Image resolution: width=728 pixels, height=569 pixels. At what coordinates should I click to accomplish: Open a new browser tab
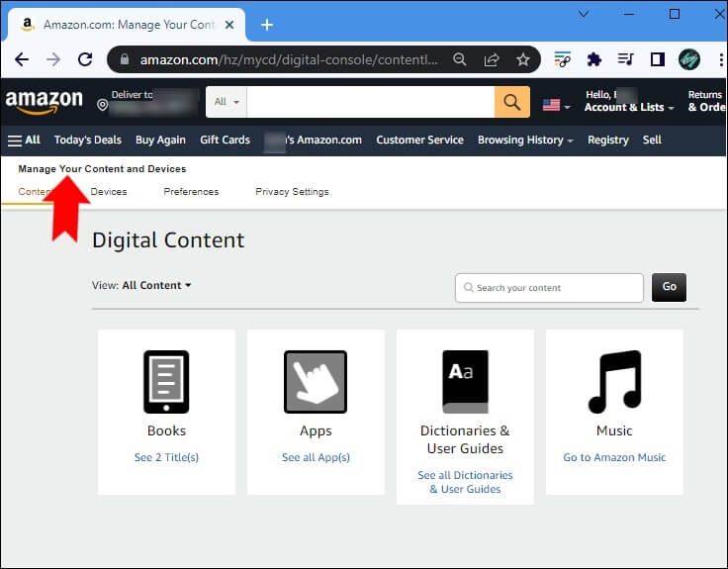pyautogui.click(x=267, y=25)
